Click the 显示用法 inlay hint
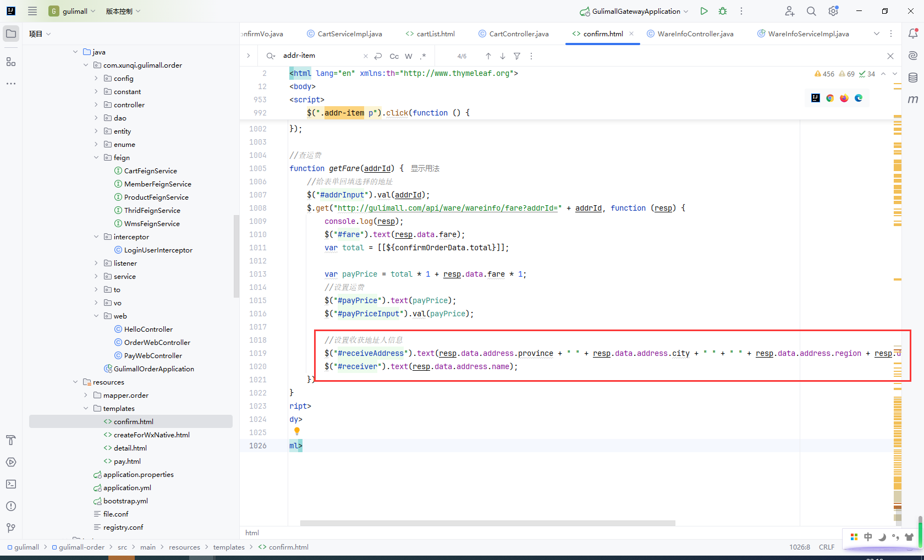The image size is (924, 560). pos(425,168)
